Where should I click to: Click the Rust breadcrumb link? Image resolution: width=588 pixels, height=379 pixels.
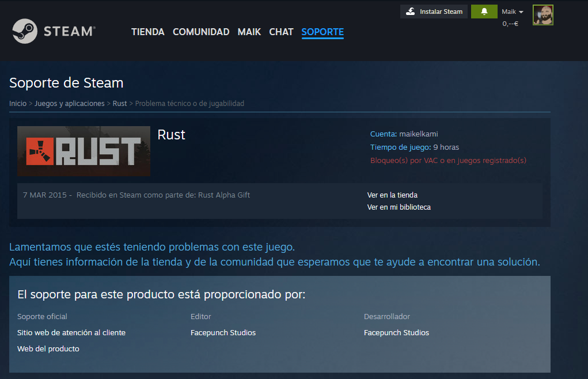120,104
